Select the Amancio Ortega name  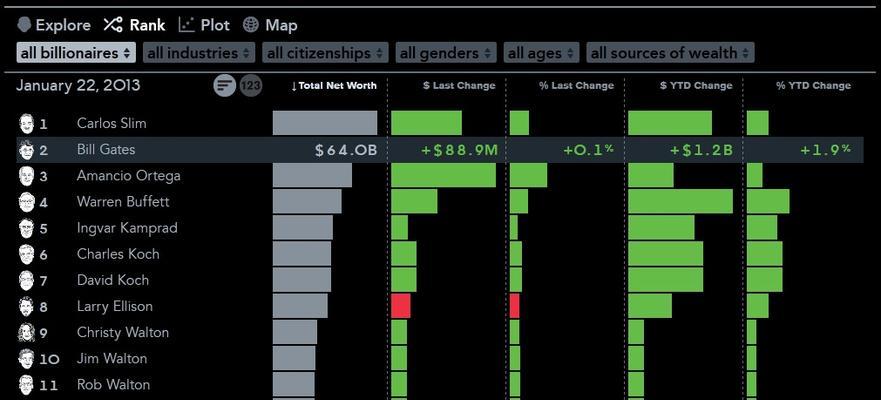pyautogui.click(x=129, y=176)
